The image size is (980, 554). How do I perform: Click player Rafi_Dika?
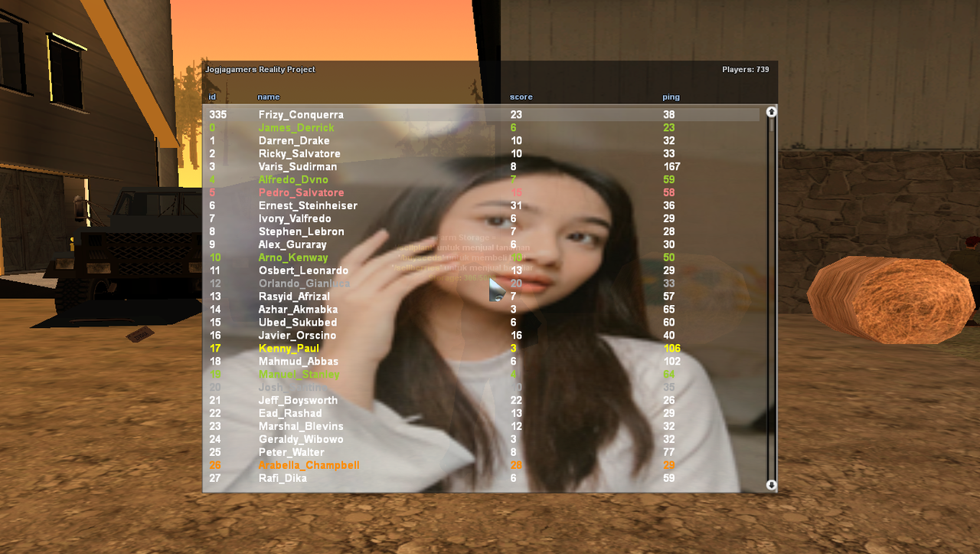[283, 479]
